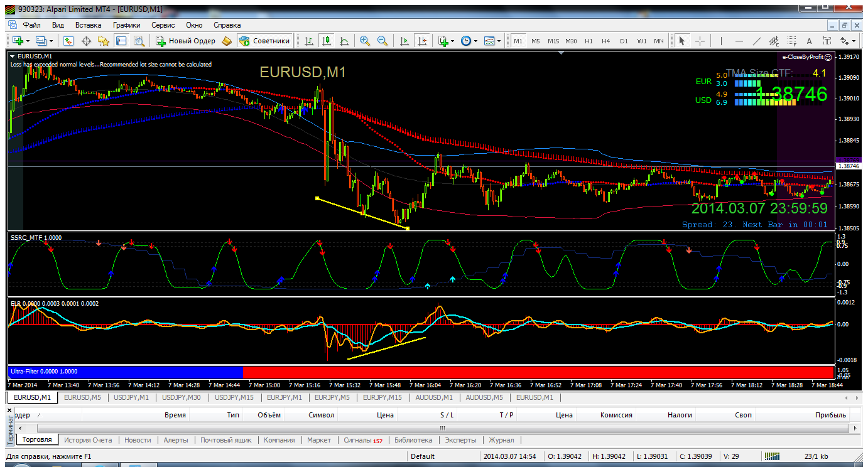
Task: Open the Файл menu
Action: [x=32, y=25]
